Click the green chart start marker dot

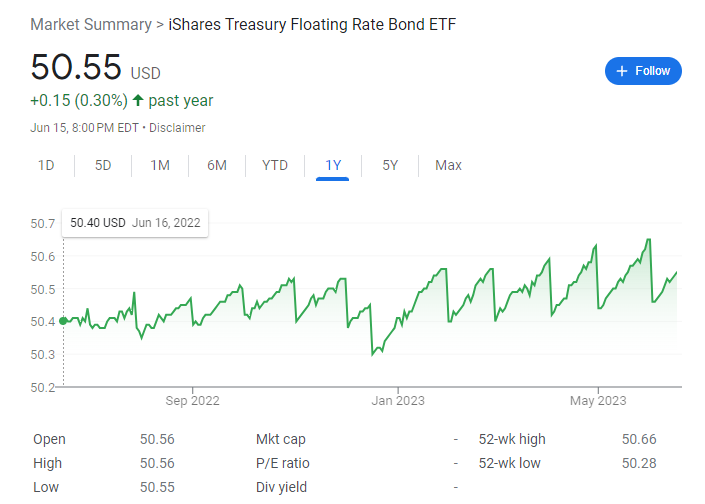(x=64, y=321)
